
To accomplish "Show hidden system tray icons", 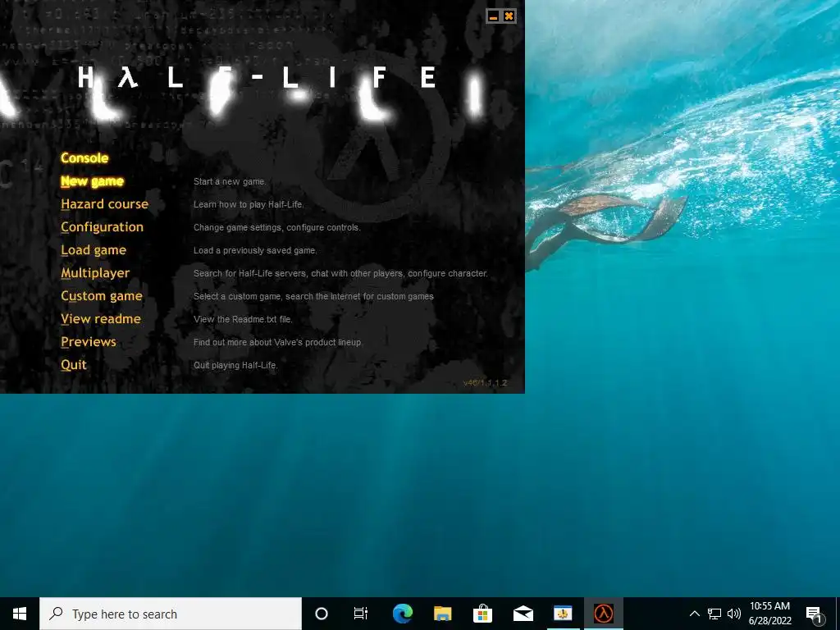I will 694,614.
